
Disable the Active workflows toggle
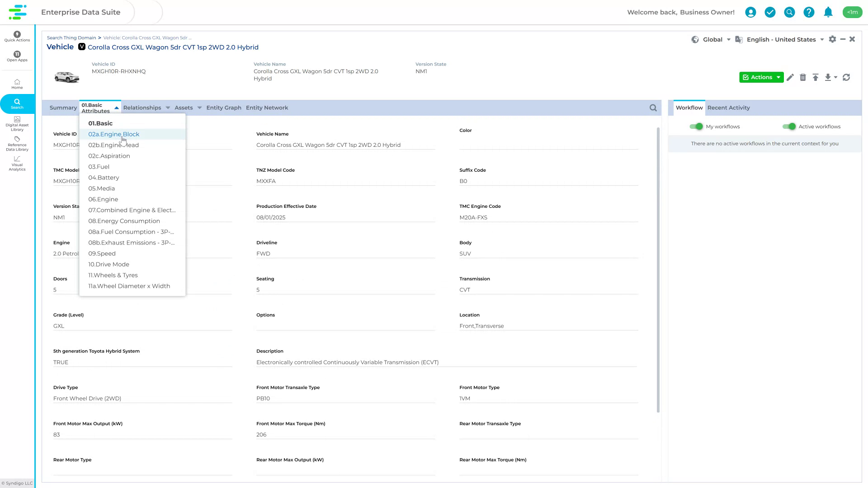point(790,127)
